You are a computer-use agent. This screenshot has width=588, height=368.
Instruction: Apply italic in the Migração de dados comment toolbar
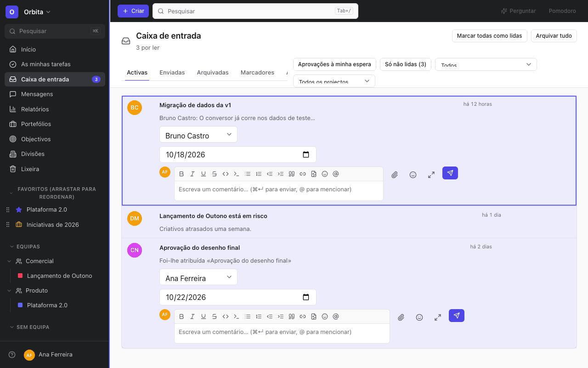point(192,174)
